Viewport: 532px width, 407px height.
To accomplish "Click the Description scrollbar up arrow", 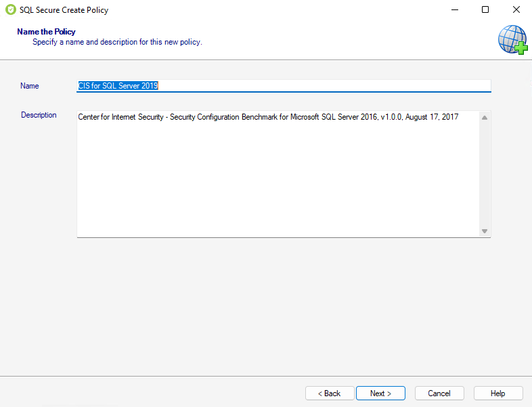I will pos(485,118).
